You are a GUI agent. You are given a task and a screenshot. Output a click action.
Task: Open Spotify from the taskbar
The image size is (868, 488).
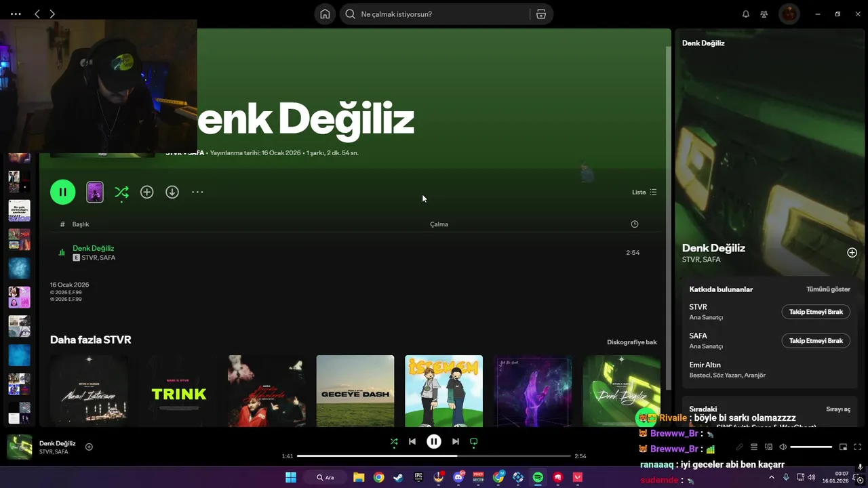pyautogui.click(x=538, y=477)
